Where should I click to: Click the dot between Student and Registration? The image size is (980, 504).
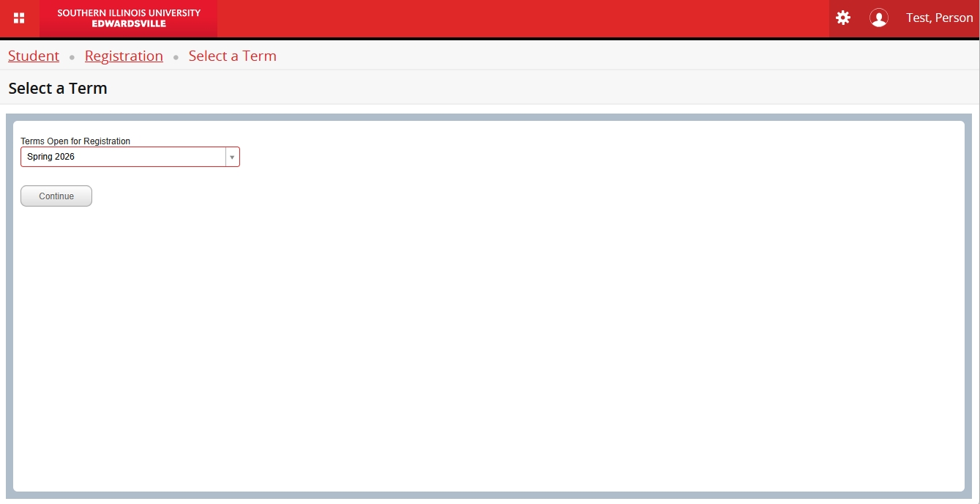tap(72, 57)
